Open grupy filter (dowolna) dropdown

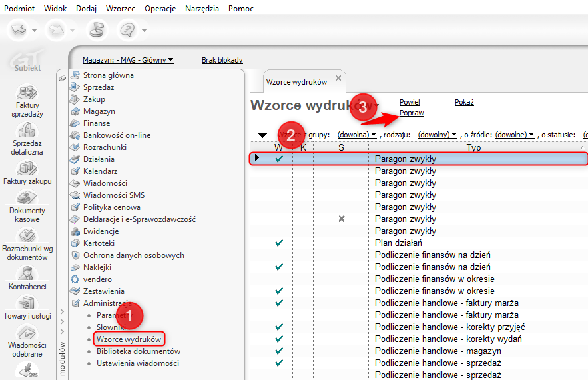pyautogui.click(x=357, y=135)
